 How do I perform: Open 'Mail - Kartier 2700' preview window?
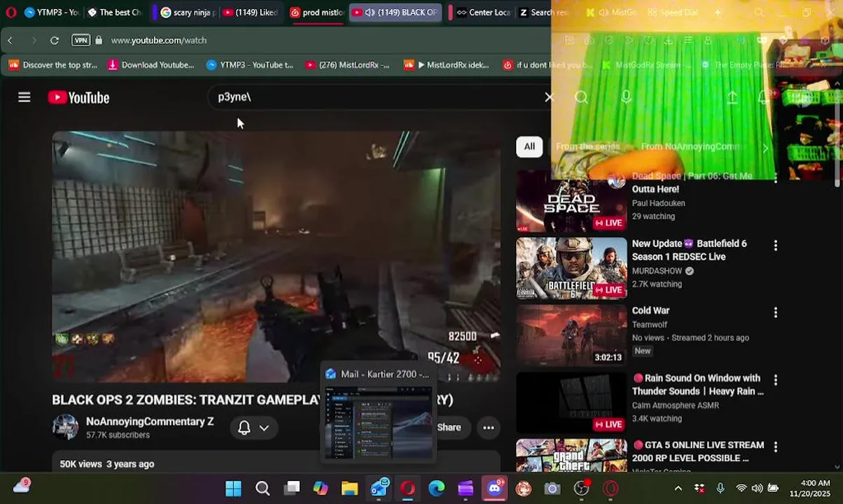(378, 413)
